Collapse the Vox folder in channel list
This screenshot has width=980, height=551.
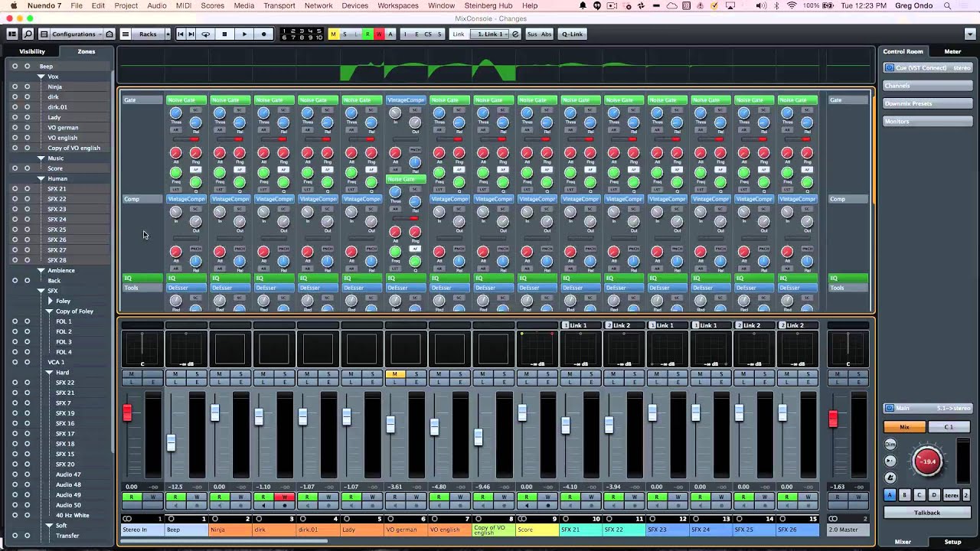click(41, 77)
